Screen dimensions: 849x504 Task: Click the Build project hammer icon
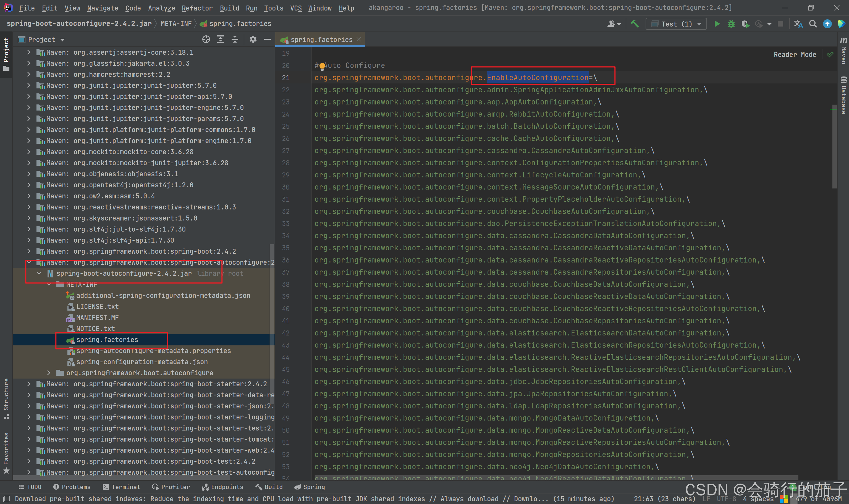[x=634, y=24]
